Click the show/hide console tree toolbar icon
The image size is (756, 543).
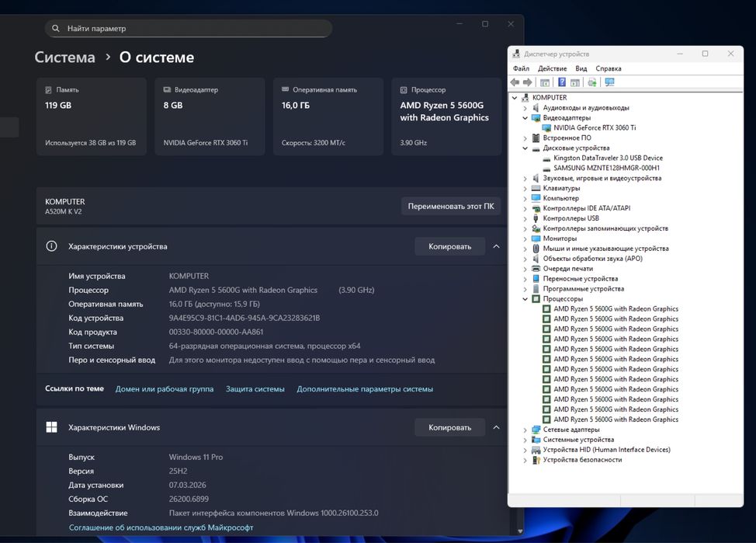point(545,82)
